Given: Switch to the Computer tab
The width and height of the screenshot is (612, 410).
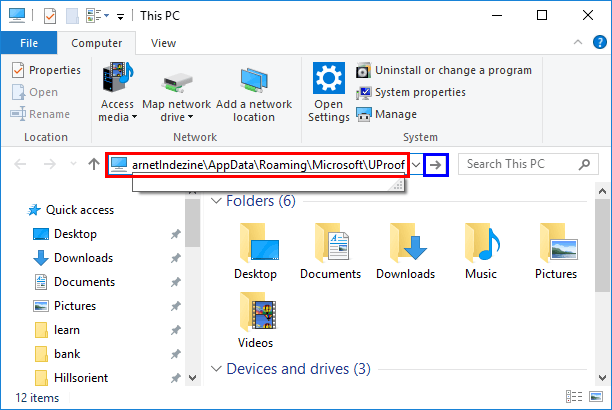Looking at the screenshot, I should pyautogui.click(x=96, y=43).
